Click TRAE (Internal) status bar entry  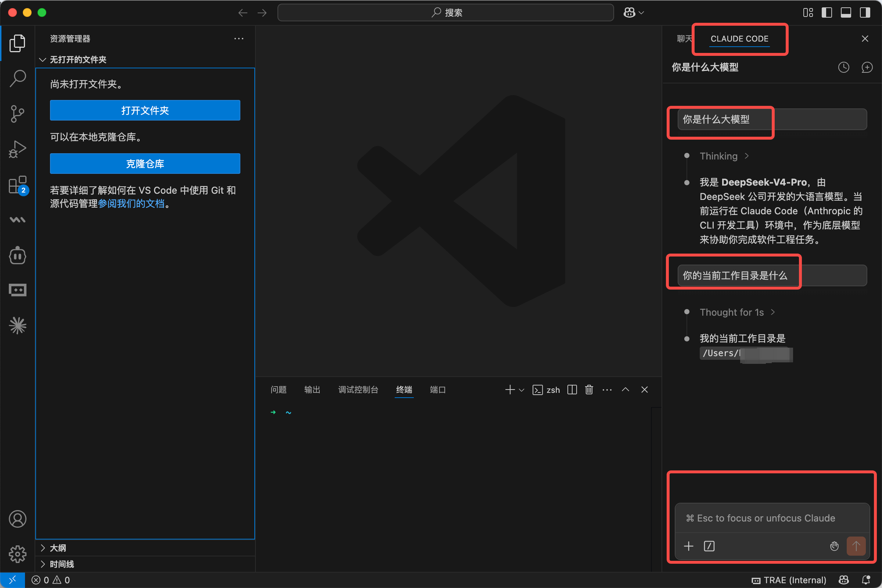[789, 580]
